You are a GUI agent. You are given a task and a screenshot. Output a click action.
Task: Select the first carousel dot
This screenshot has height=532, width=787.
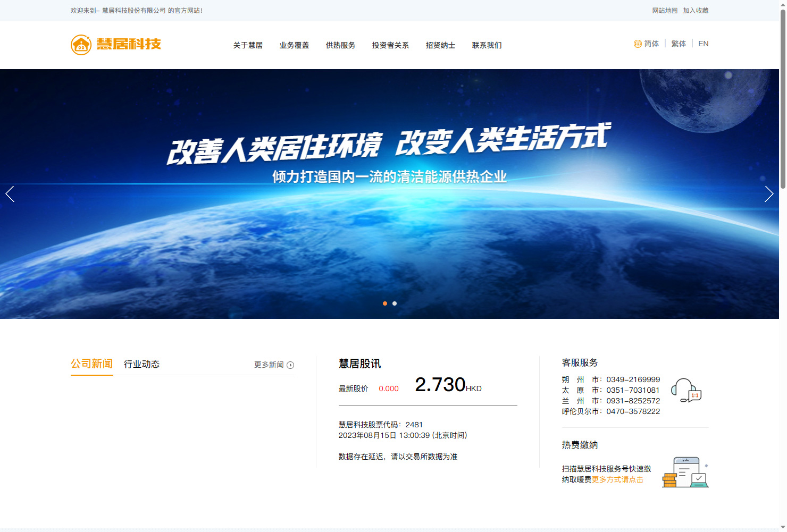click(385, 303)
